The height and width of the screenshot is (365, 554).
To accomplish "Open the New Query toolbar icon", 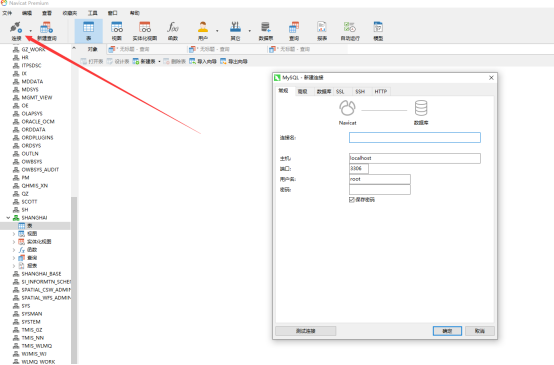I will (47, 28).
